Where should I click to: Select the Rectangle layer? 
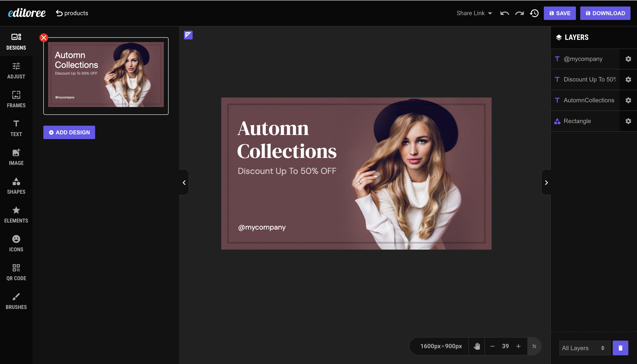click(585, 121)
